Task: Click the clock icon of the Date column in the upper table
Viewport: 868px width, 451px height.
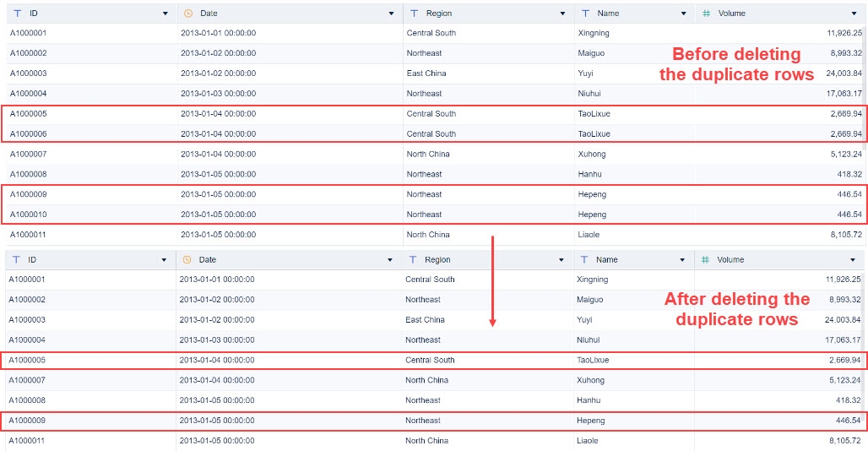Action: (x=187, y=14)
